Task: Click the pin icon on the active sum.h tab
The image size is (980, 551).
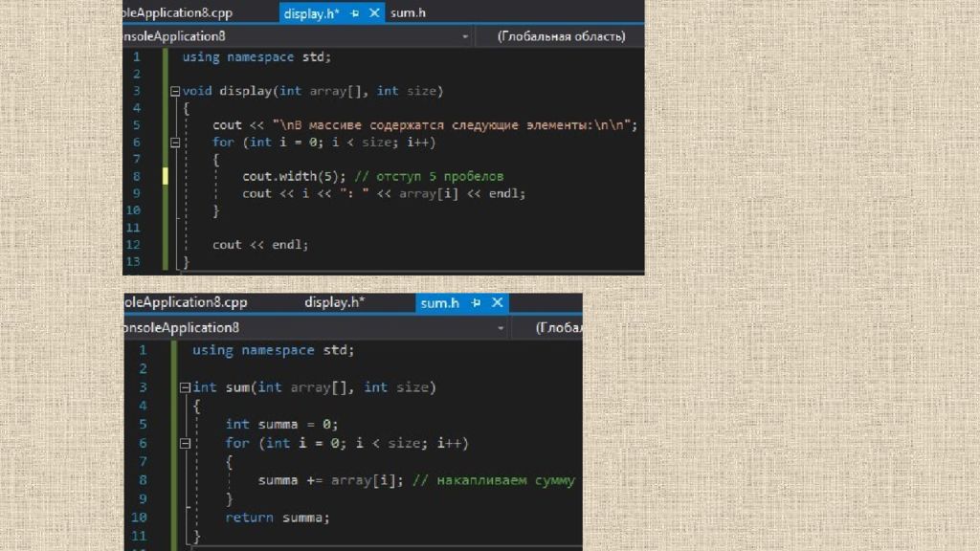Action: 478,303
